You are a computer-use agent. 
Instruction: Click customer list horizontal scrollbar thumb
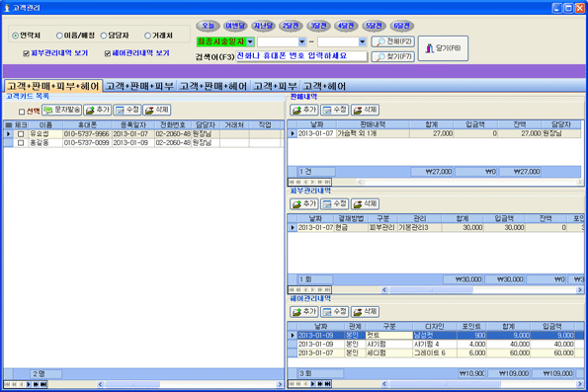[x=132, y=384]
